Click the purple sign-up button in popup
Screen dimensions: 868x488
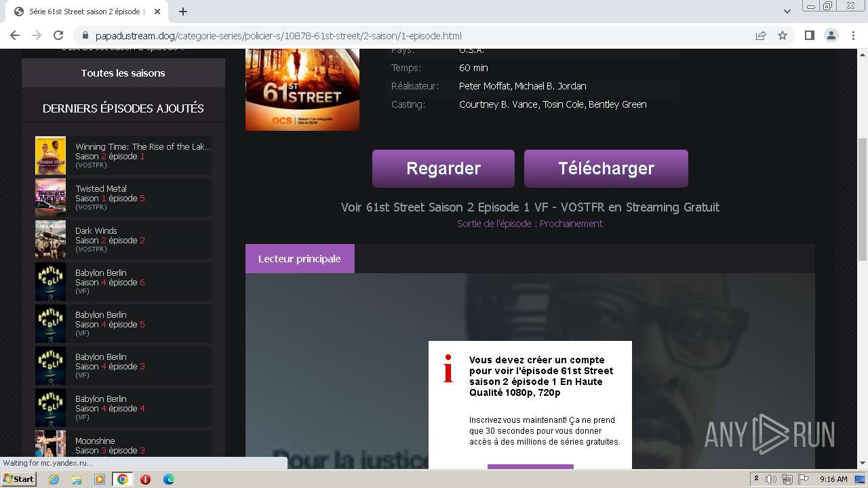[530, 466]
